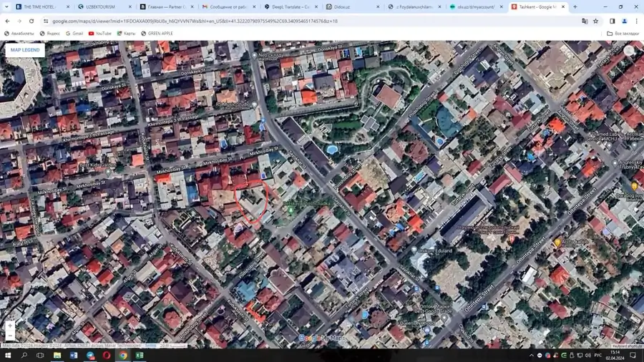
Task: Click the yellow marker near Oltintepa Street
Action: pos(557,243)
